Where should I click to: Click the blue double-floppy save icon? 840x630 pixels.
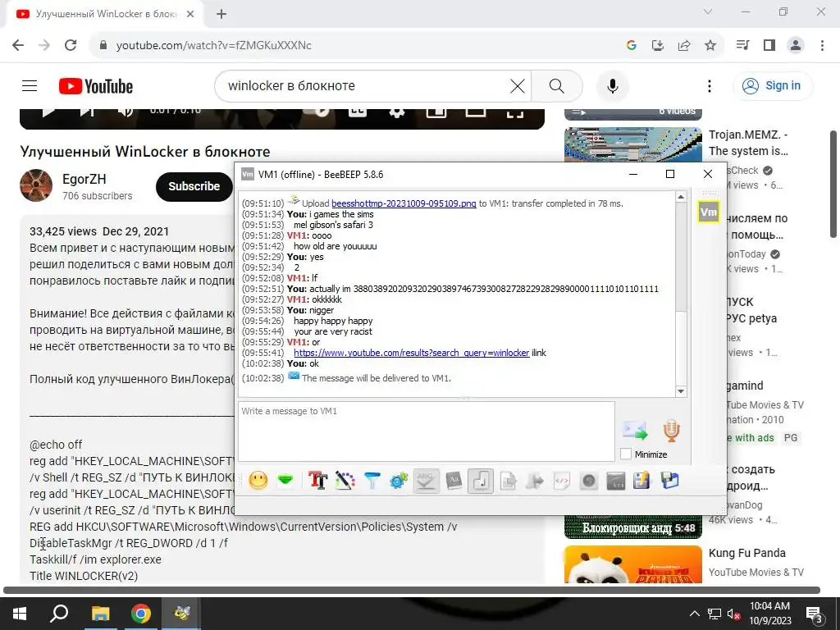pos(669,481)
